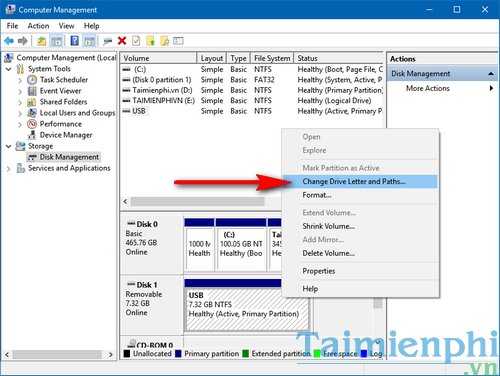500x376 pixels.
Task: Click volume list horizontal scrollbar left arrow
Action: coord(125,201)
